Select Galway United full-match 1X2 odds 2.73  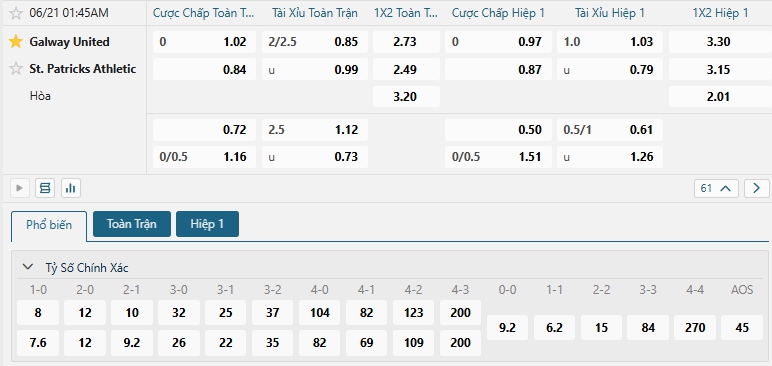(406, 42)
